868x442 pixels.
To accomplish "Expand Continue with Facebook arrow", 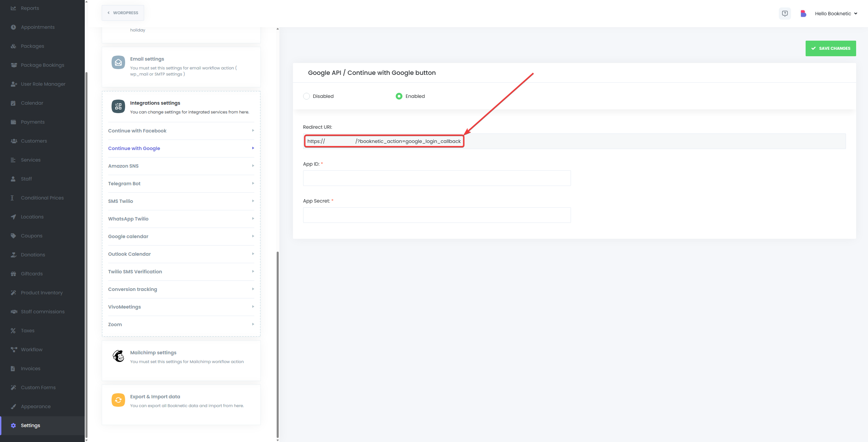I will 253,130.
